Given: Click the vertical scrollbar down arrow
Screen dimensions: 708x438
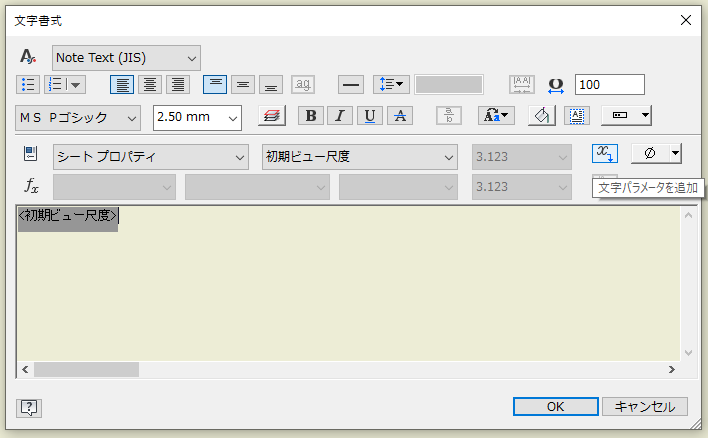Looking at the screenshot, I should tap(689, 353).
